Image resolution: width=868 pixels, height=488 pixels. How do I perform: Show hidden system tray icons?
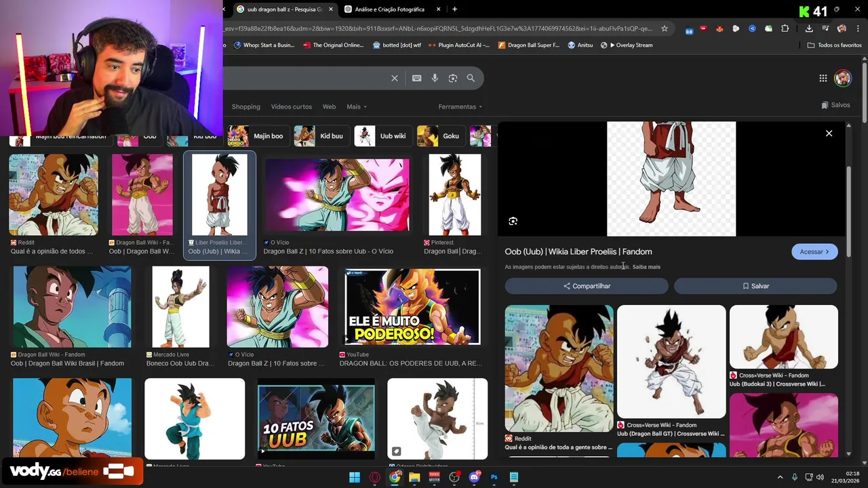[x=780, y=477]
